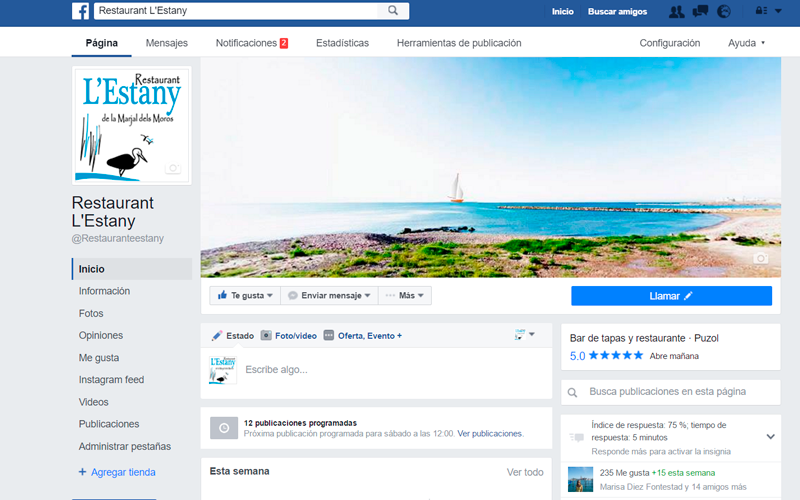Open Instagram feed in left sidebar
The width and height of the screenshot is (800, 500).
[x=111, y=380]
